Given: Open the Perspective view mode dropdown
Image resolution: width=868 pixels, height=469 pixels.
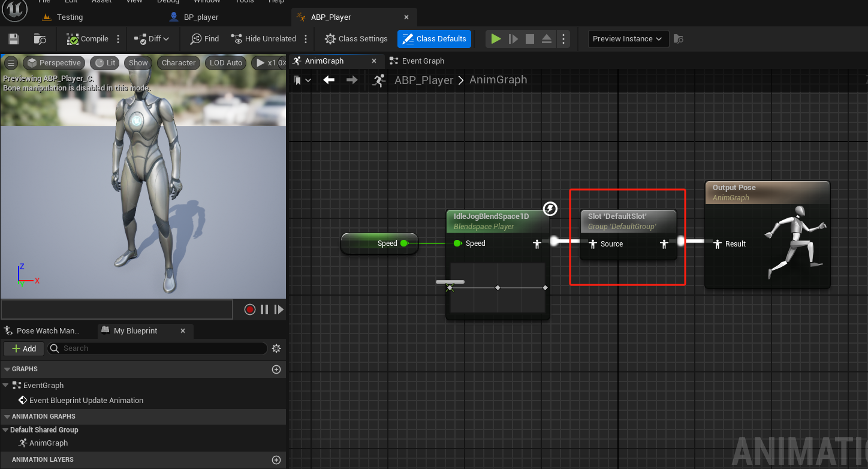Looking at the screenshot, I should point(54,63).
